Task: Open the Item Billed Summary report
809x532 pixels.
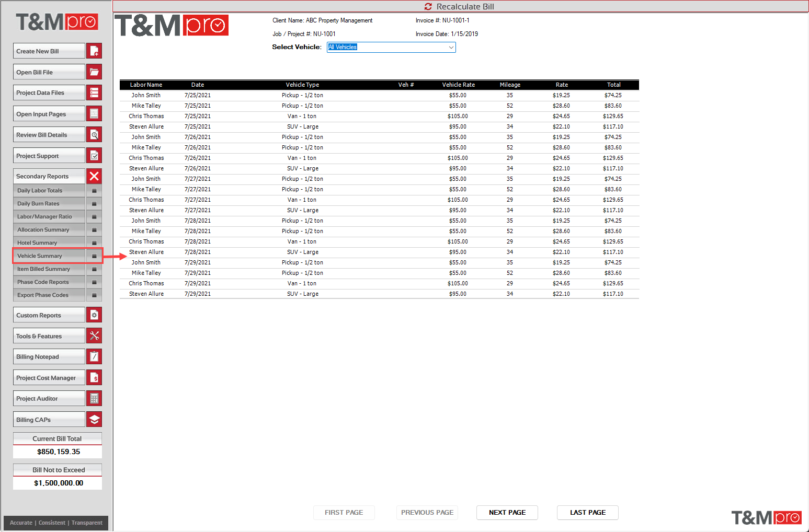Action: pyautogui.click(x=49, y=269)
